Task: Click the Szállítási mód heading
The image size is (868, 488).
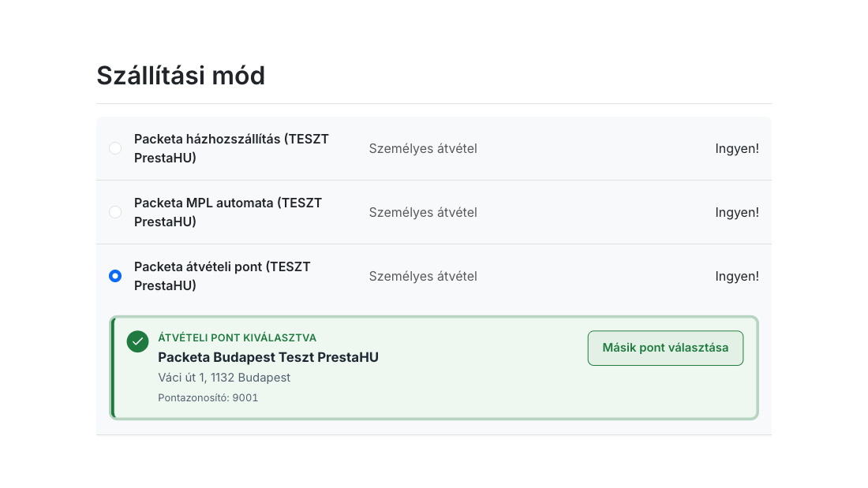Action: [x=181, y=76]
